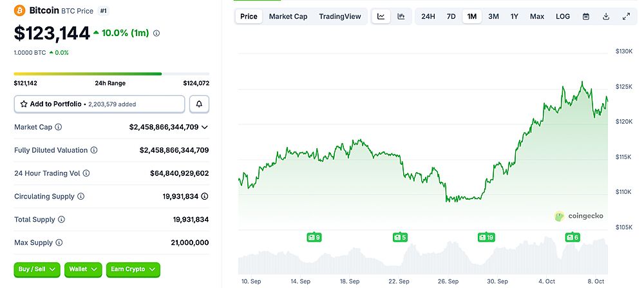Open the Wallet dropdown
Screen dimensions: 644x288
coord(83,269)
